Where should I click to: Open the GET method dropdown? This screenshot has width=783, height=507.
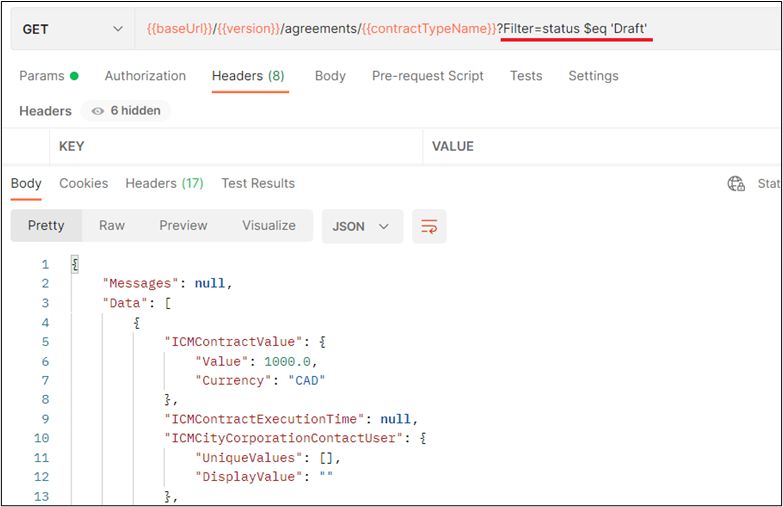point(73,29)
